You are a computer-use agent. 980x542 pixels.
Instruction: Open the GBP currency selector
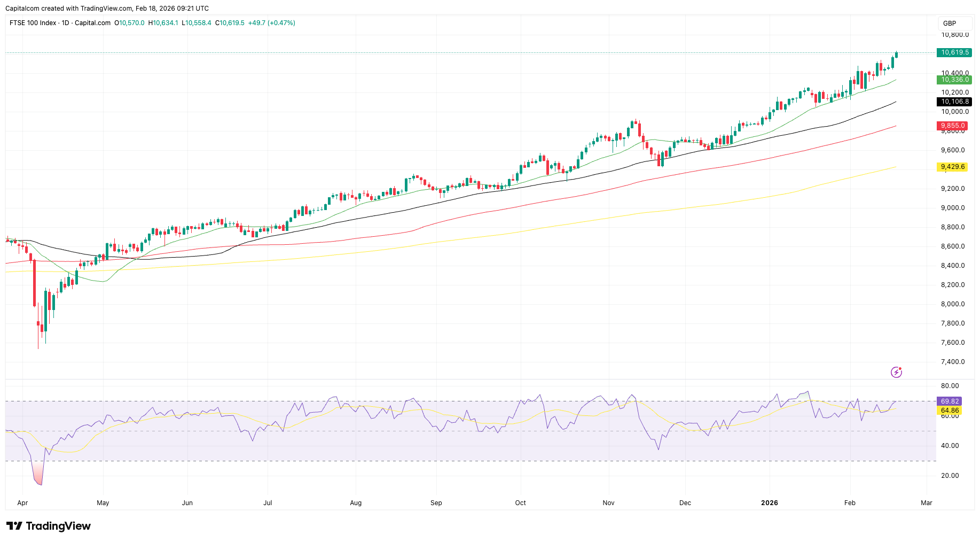(x=949, y=24)
